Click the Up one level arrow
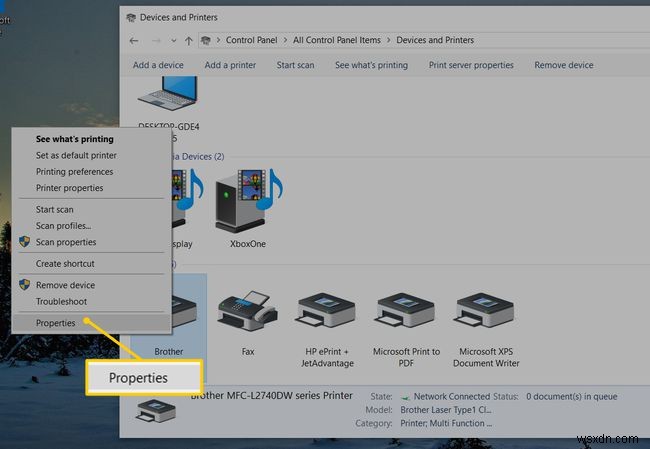Image resolution: width=650 pixels, height=449 pixels. click(189, 41)
